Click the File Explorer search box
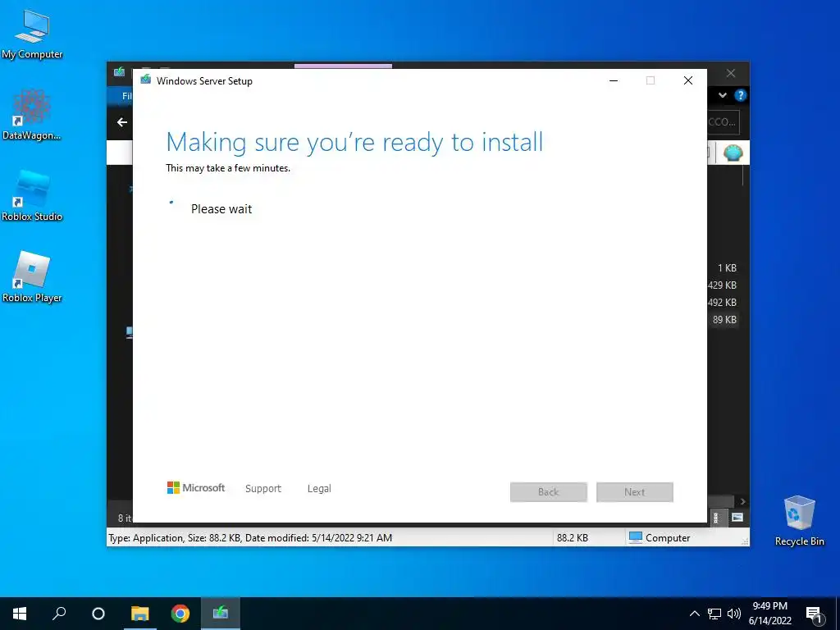The height and width of the screenshot is (630, 840). click(x=724, y=122)
